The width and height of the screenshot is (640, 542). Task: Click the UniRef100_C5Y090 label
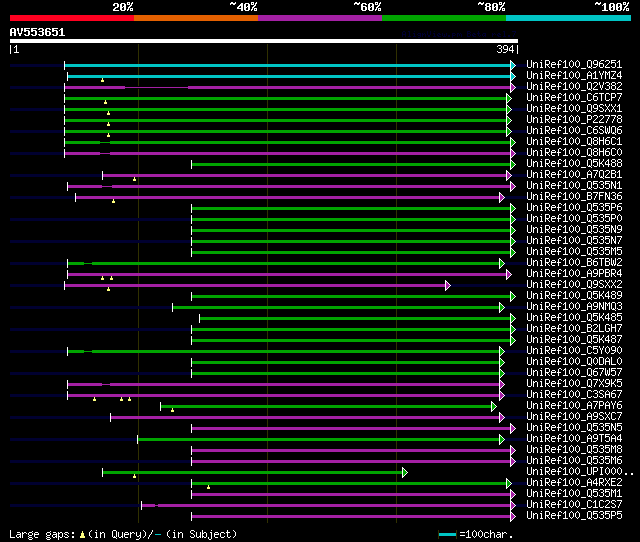574,351
